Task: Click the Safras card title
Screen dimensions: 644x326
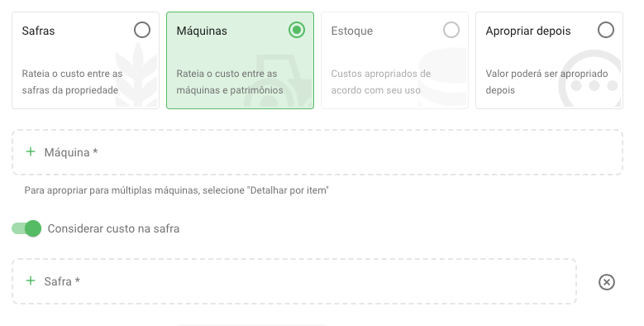Action: tap(38, 31)
